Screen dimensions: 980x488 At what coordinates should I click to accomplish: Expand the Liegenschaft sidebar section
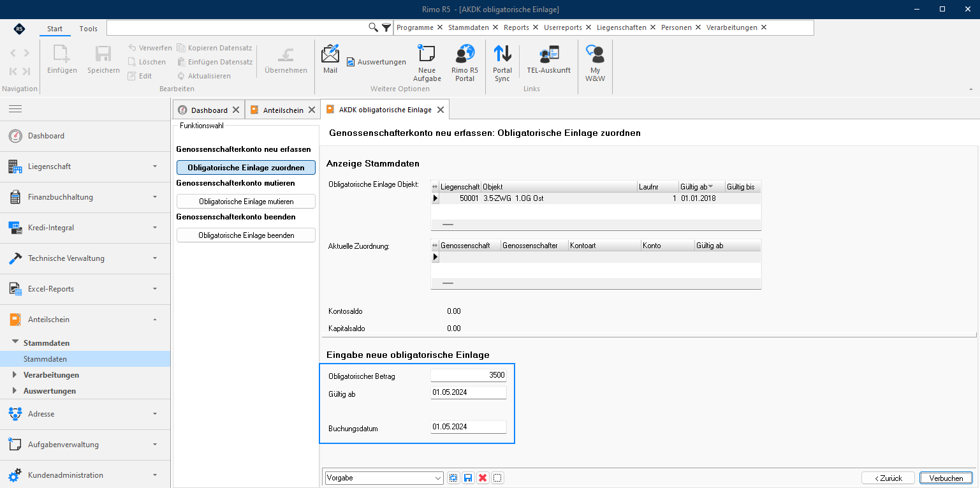85,166
